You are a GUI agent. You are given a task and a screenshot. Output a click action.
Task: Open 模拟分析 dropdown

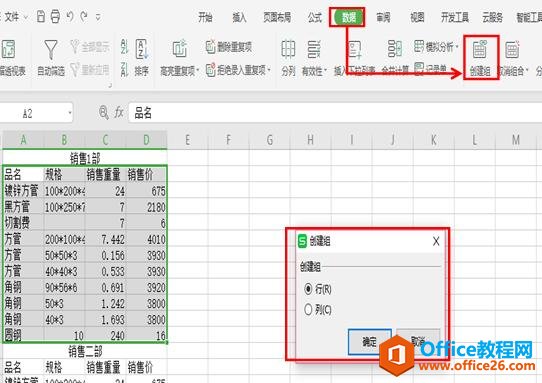436,46
